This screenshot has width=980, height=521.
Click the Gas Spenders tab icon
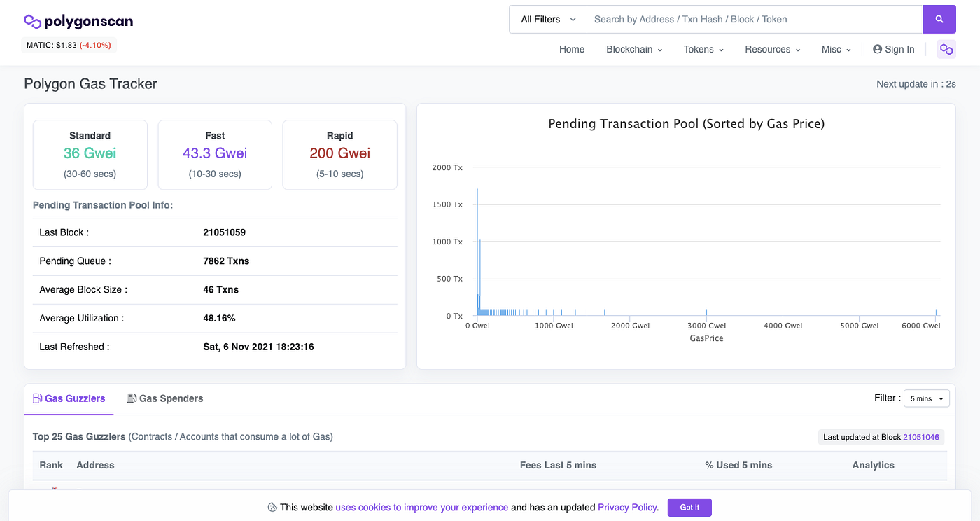[x=132, y=398]
